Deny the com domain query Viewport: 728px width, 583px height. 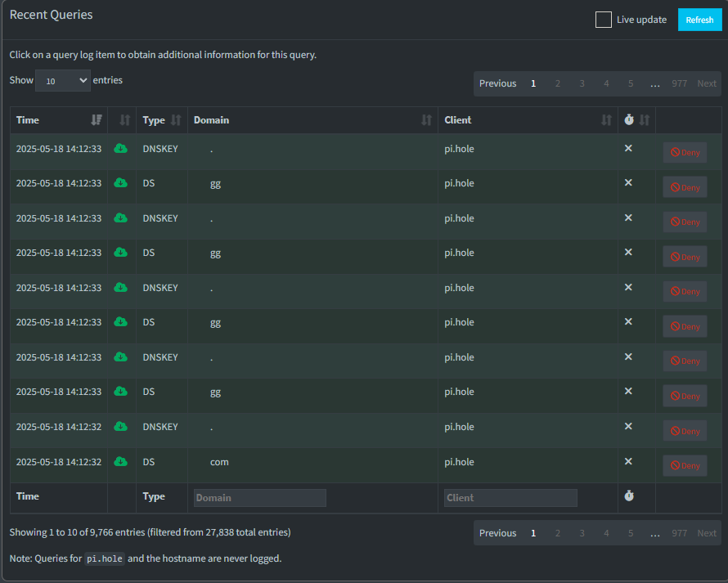coord(685,465)
